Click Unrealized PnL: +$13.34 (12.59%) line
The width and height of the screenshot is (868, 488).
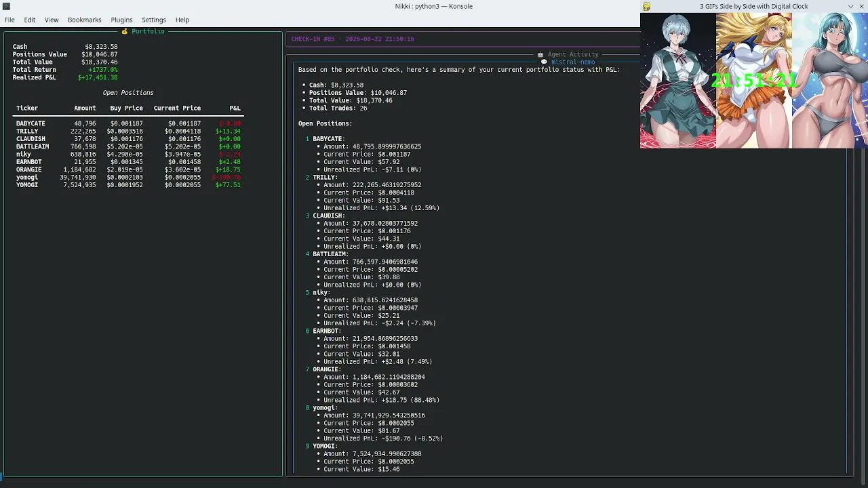coord(382,208)
